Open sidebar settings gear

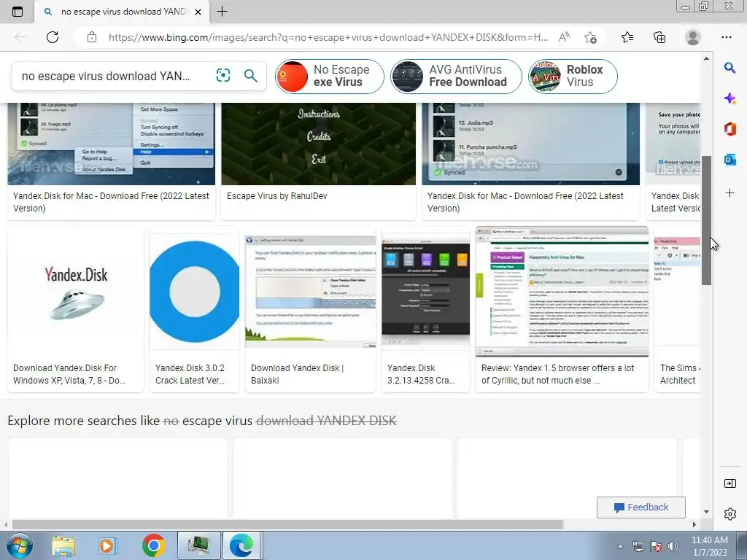coord(729,514)
